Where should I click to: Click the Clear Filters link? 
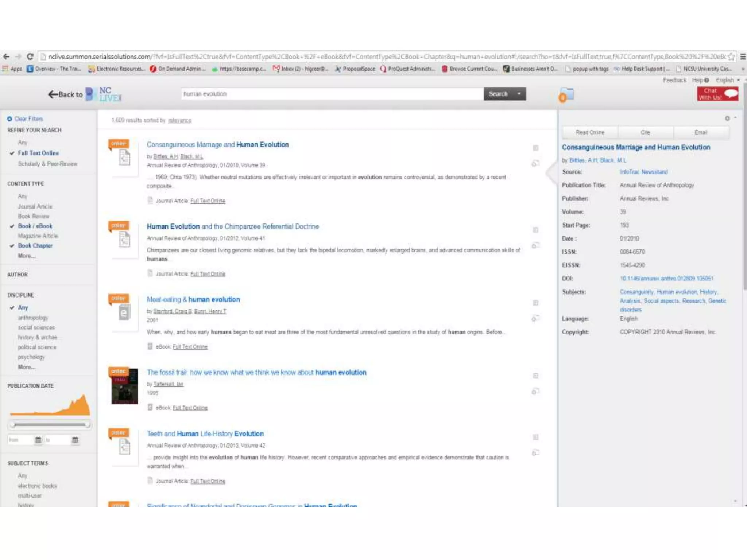click(28, 119)
